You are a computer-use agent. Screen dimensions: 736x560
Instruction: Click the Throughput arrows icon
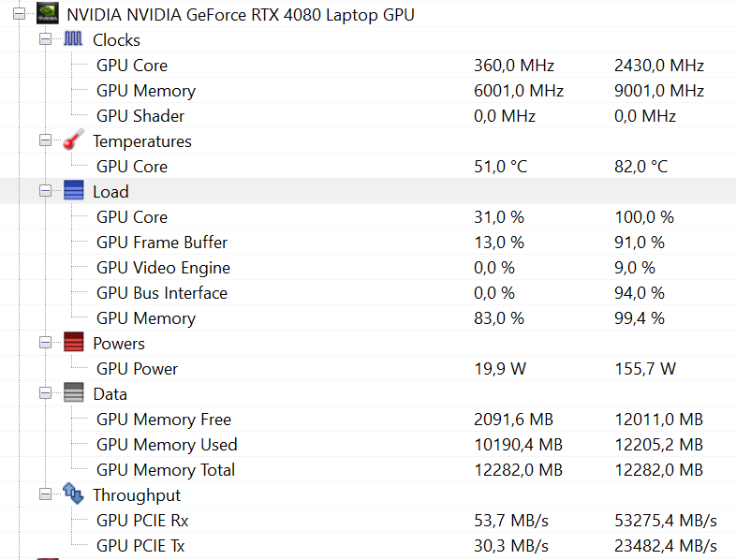73,494
